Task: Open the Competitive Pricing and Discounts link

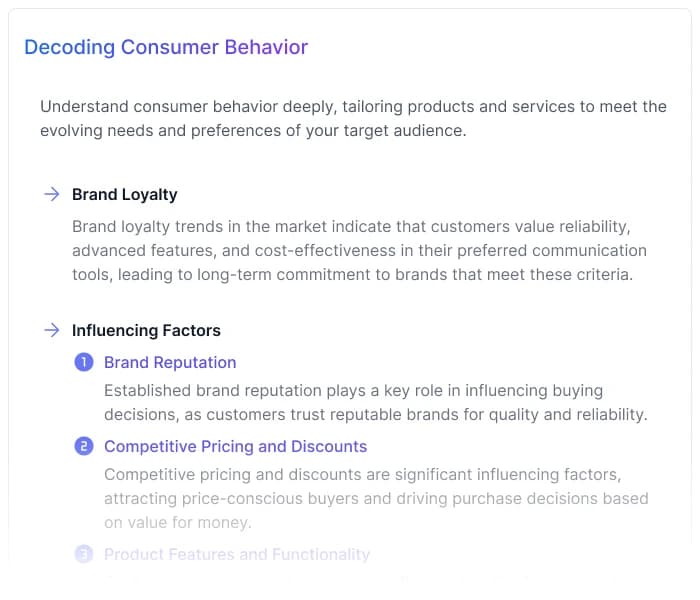Action: (x=235, y=446)
